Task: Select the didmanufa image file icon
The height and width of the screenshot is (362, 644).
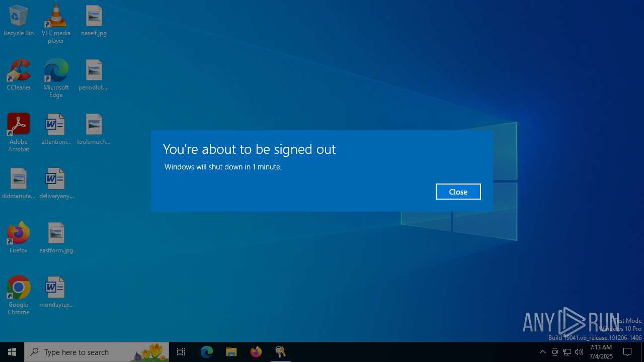Action: pyautogui.click(x=19, y=184)
